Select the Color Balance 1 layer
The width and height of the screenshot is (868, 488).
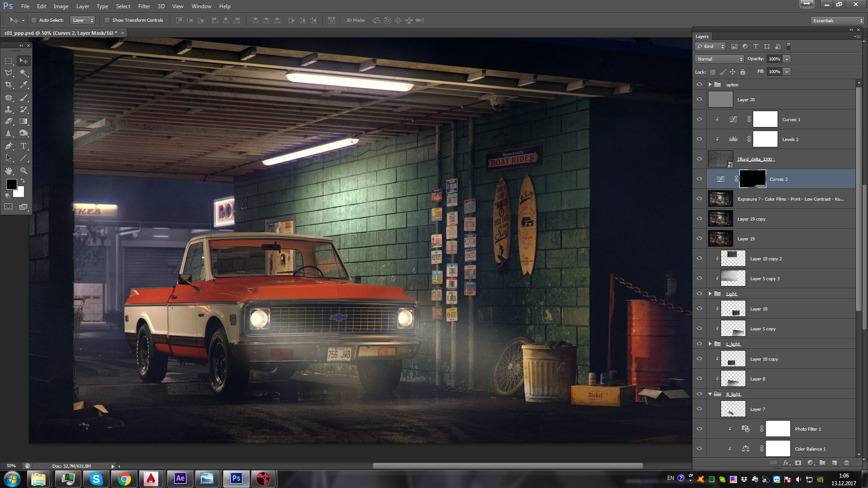click(x=781, y=449)
